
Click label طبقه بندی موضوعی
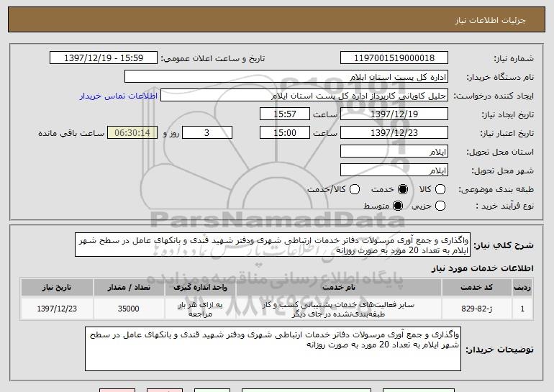(x=496, y=190)
